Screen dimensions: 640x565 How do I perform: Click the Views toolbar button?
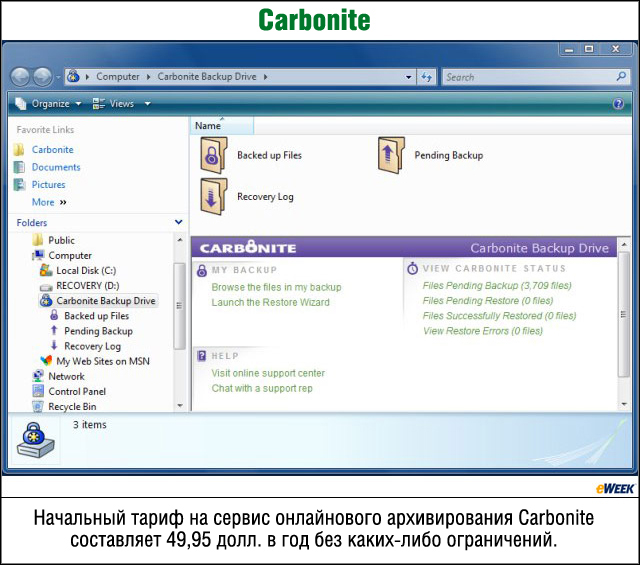[x=113, y=104]
